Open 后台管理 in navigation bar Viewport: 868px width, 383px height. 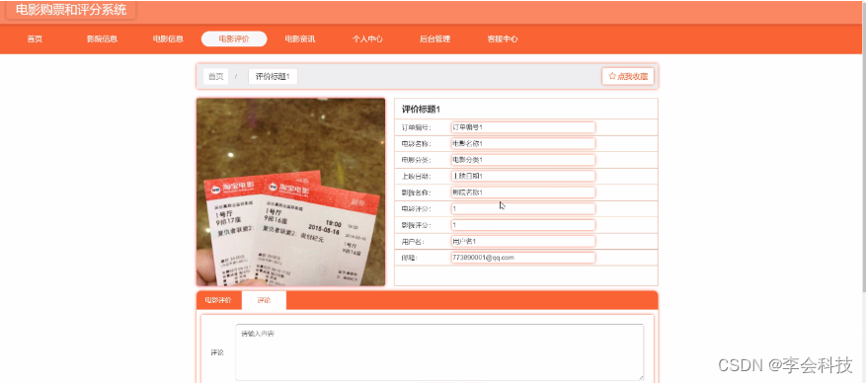434,38
